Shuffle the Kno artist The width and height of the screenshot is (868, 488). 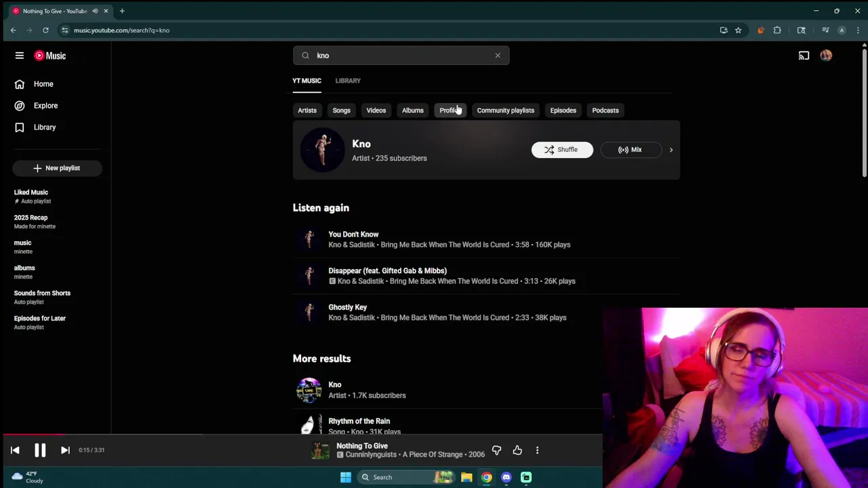tap(562, 150)
